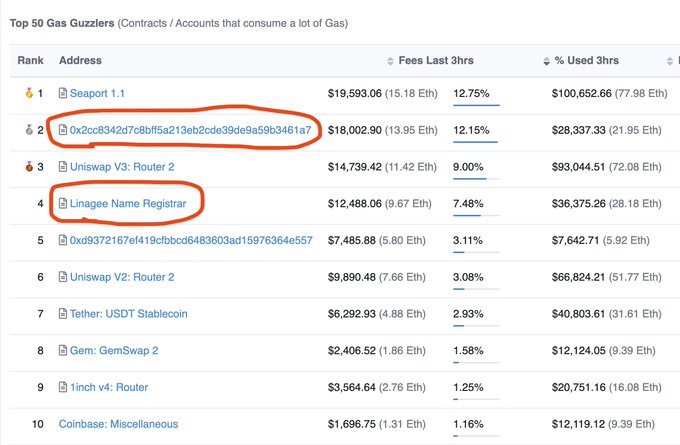The width and height of the screenshot is (680, 445).
Task: Select fee value $9,890.48 (7.66 Eth)
Action: [x=376, y=277]
